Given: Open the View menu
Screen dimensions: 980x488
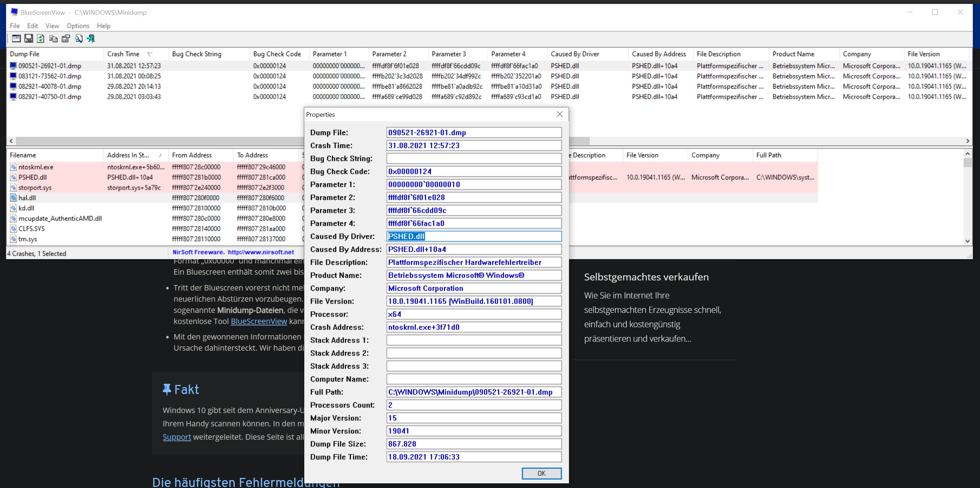Looking at the screenshot, I should coord(52,26).
